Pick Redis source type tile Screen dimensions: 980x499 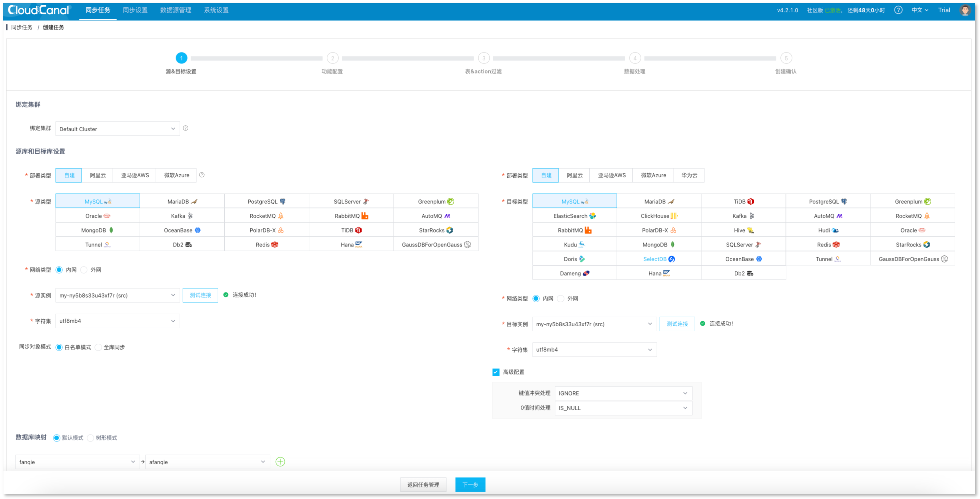click(x=266, y=244)
